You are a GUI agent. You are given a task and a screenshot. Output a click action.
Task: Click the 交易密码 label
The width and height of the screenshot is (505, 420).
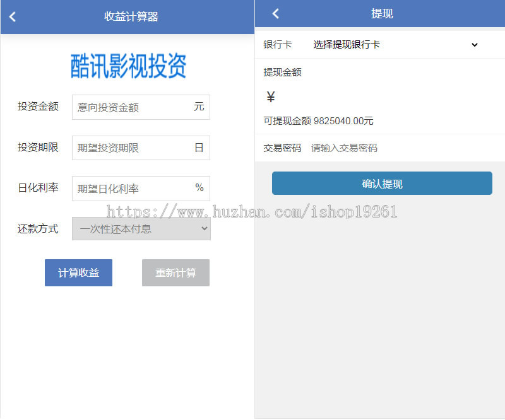pyautogui.click(x=282, y=148)
